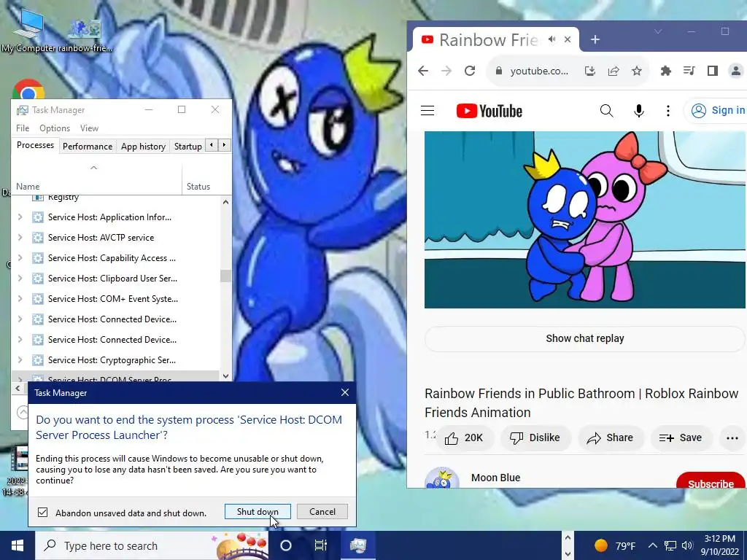The width and height of the screenshot is (747, 560).
Task: Select the Processes tab
Action: click(x=35, y=145)
